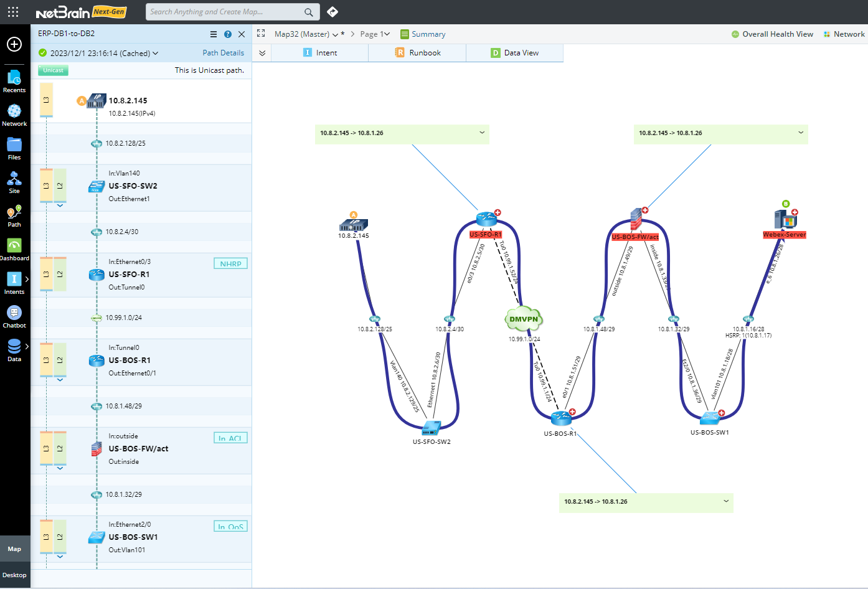Select the 10.8.2.145 endpoint icon on map
The width and height of the screenshot is (868, 589).
[x=354, y=225]
